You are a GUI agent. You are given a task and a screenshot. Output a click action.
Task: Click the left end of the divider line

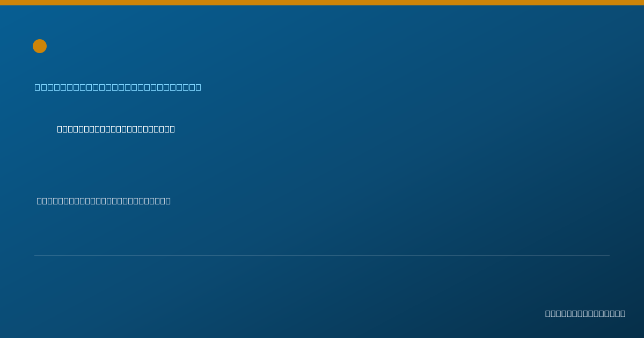coord(35,255)
